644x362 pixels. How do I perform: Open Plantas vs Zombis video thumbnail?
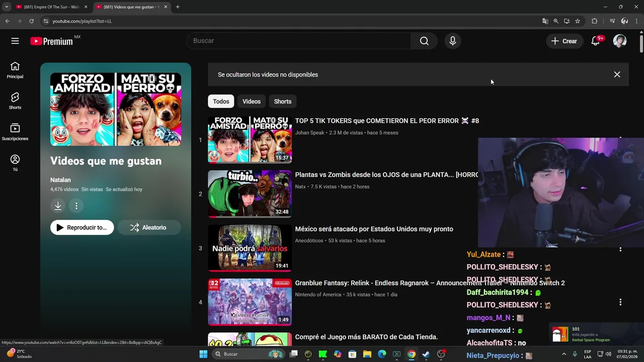pos(250,194)
